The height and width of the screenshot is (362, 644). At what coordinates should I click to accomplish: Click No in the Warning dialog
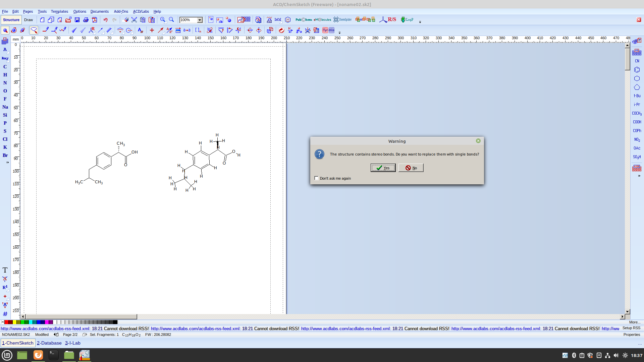[411, 168]
